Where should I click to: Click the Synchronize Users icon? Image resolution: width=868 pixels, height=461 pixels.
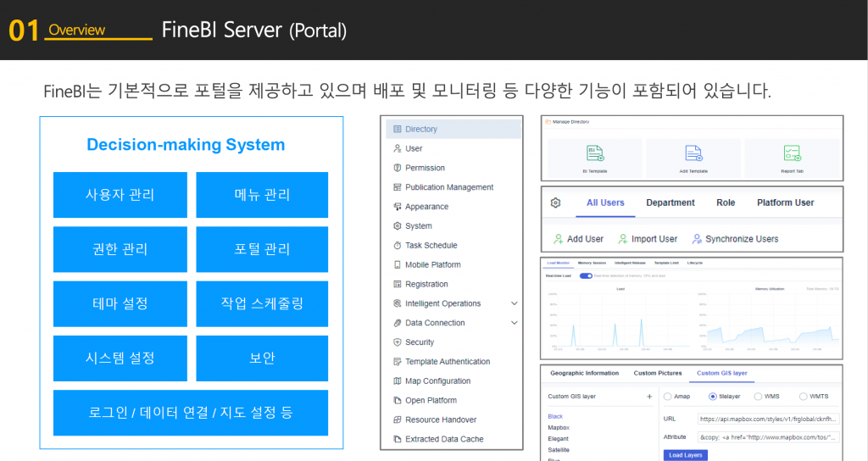coord(697,239)
